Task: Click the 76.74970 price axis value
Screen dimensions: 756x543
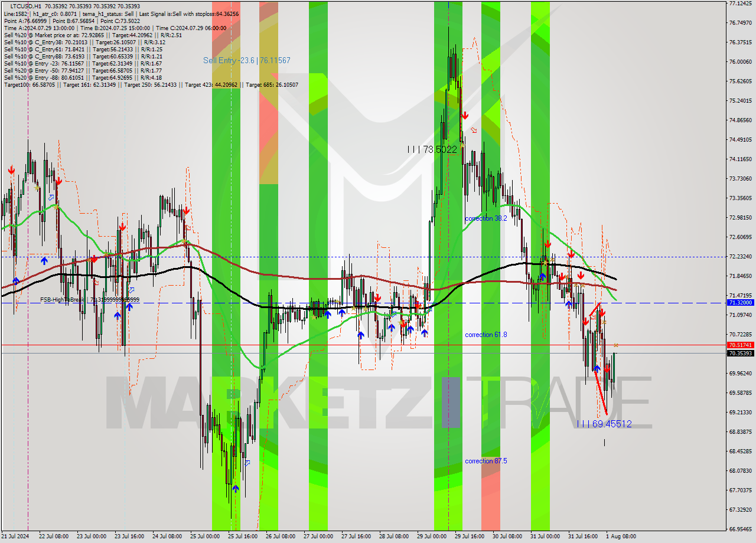Action: click(x=740, y=23)
